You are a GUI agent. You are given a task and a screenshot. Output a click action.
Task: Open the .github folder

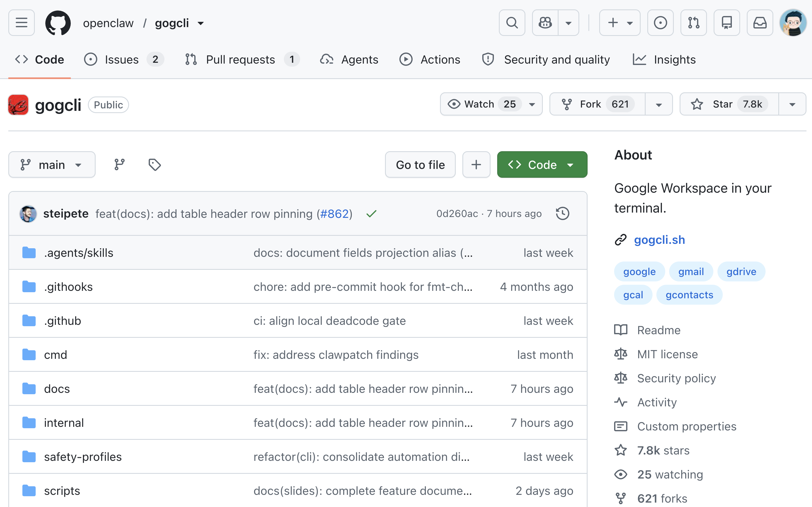click(x=62, y=321)
